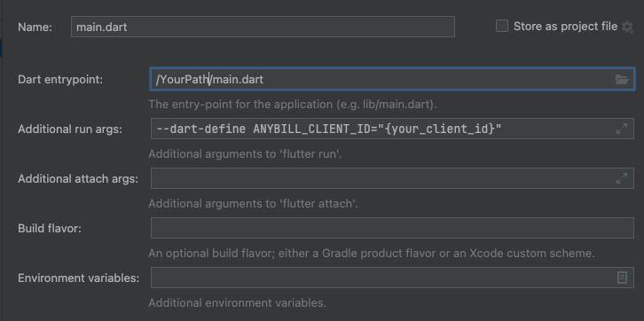Click the Store as project file label
Viewport: 644px width, 321px height.
pyautogui.click(x=566, y=27)
